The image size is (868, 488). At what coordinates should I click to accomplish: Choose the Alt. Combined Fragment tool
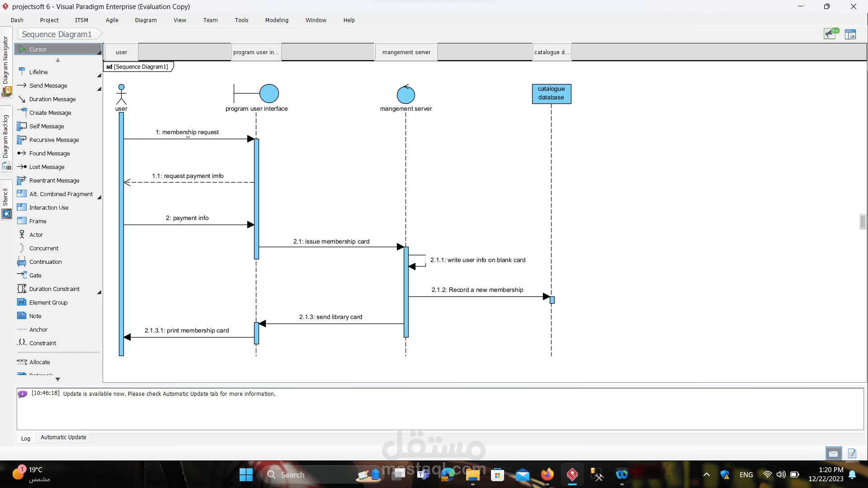pyautogui.click(x=61, y=194)
